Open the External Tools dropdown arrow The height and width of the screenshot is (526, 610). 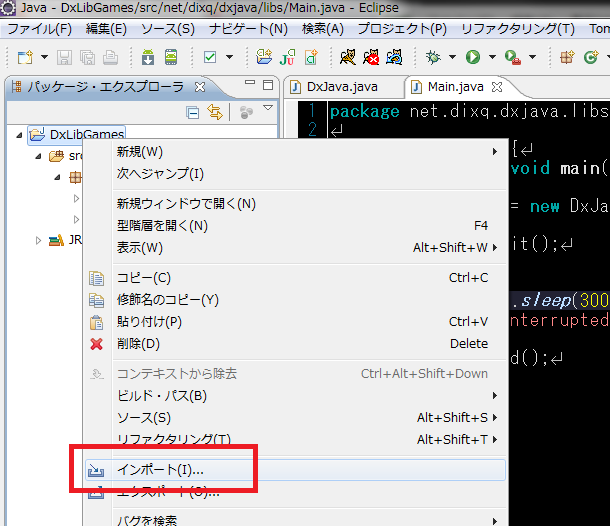pyautogui.click(x=532, y=57)
